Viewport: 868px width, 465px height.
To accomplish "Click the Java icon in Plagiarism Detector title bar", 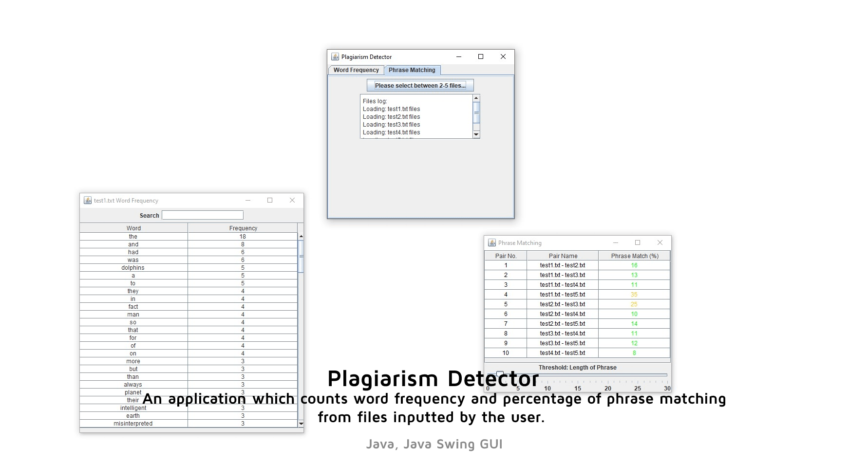I will click(335, 57).
